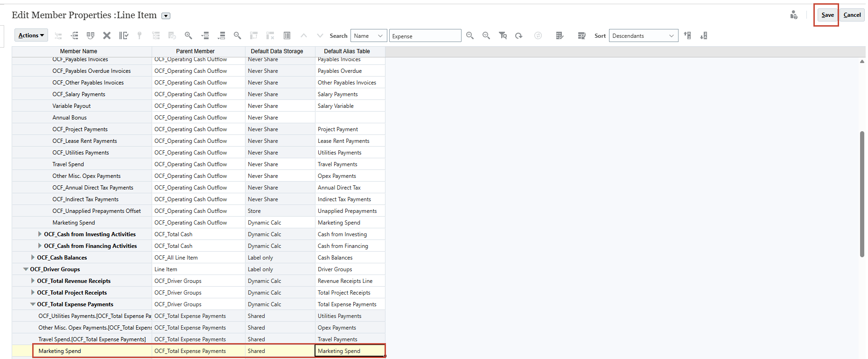Click the Keep Selected grid icon
Image resolution: width=868 pixels, height=359 pixels.
point(254,35)
